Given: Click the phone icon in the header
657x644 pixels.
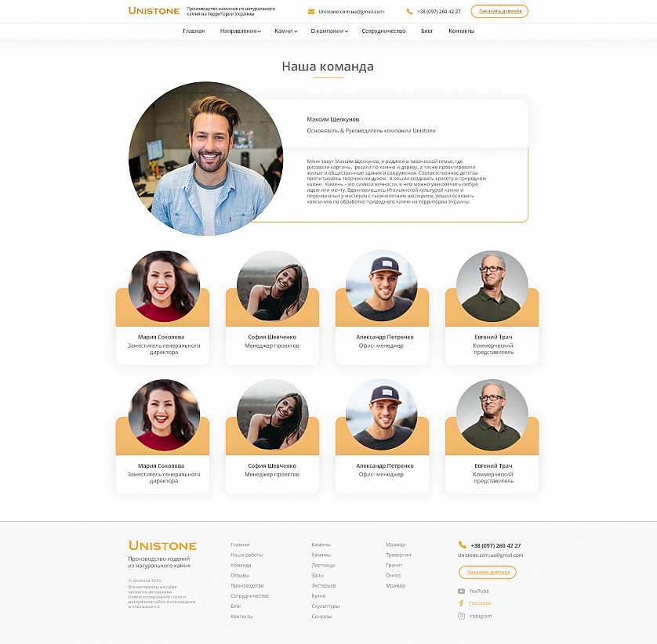Looking at the screenshot, I should pyautogui.click(x=409, y=12).
